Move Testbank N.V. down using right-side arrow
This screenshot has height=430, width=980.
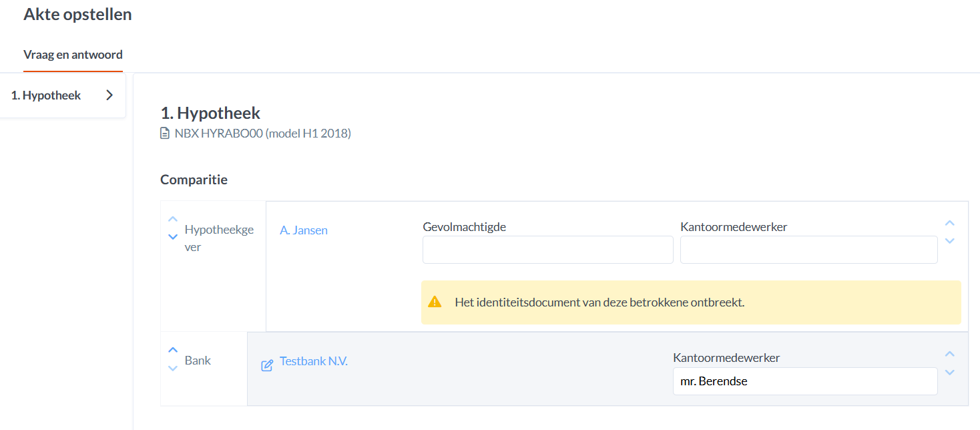pyautogui.click(x=950, y=372)
